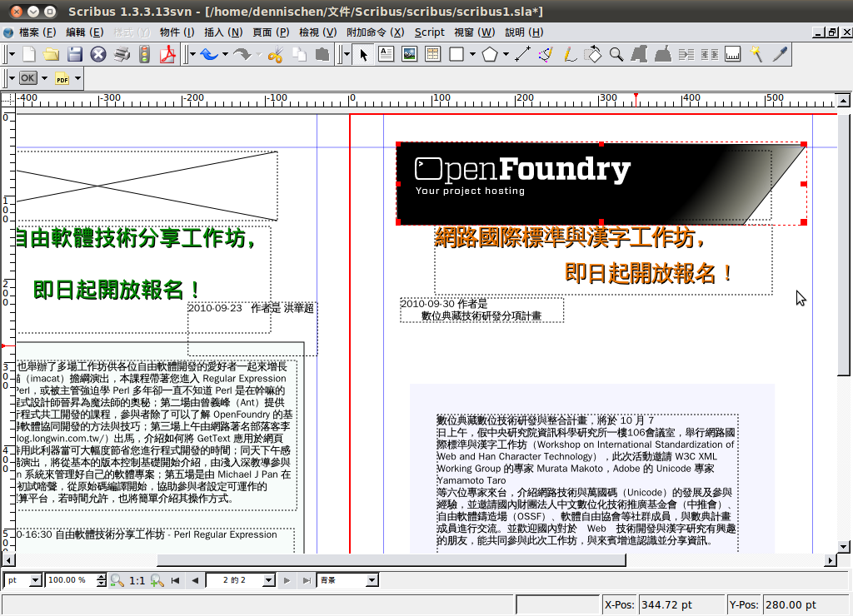Create a new document with the blank page icon

pos(29,54)
